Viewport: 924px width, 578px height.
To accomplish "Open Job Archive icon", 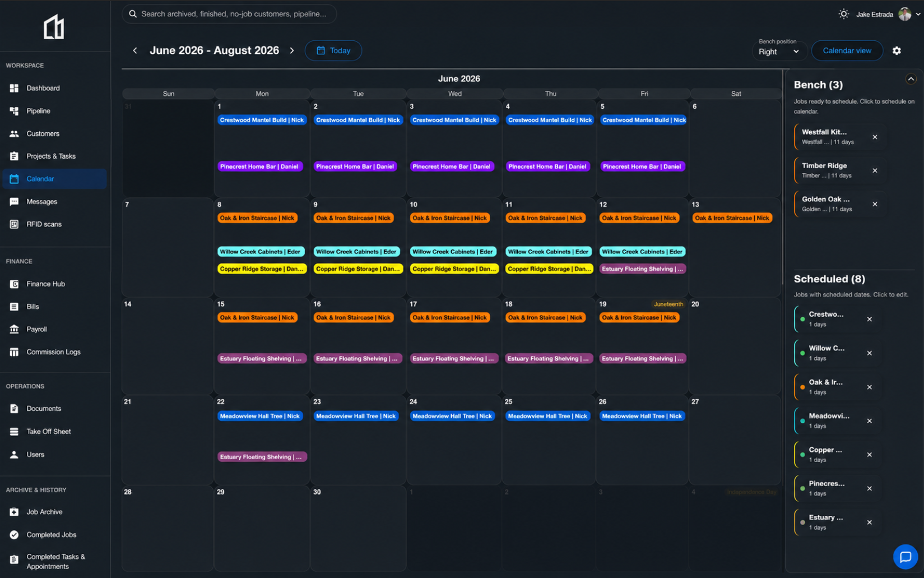I will [14, 512].
